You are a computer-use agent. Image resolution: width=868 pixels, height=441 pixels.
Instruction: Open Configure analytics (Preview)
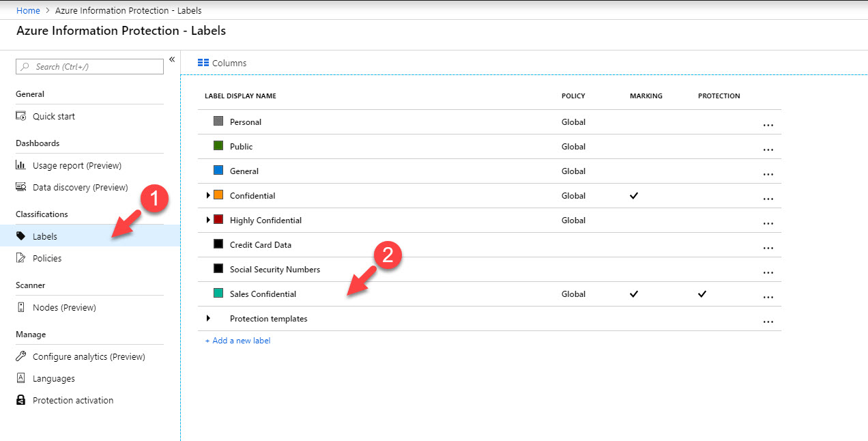tap(89, 356)
